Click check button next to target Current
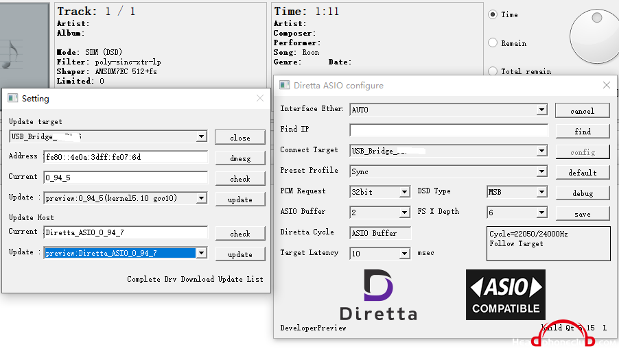The image size is (619, 364). coord(240,179)
